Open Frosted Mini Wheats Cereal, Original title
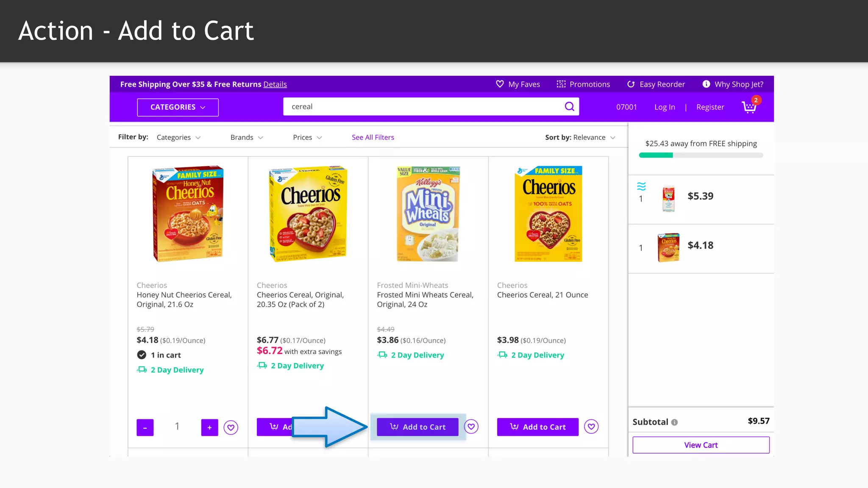This screenshot has height=488, width=868. (x=425, y=299)
